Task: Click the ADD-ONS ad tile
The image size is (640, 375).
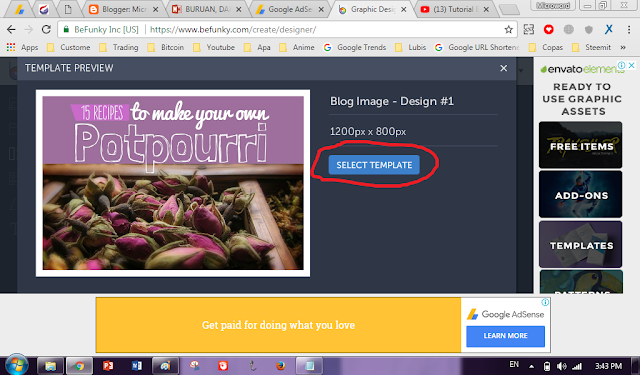Action: click(x=580, y=194)
